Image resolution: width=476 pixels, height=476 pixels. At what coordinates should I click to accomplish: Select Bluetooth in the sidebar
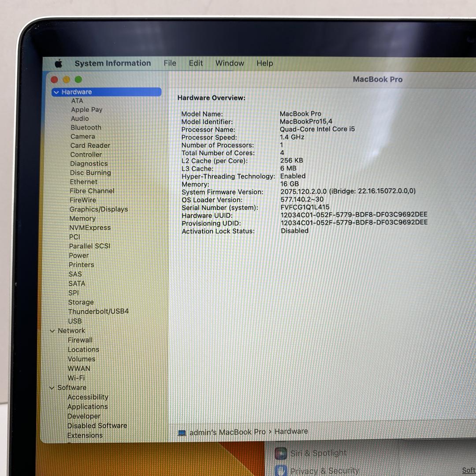pos(86,127)
